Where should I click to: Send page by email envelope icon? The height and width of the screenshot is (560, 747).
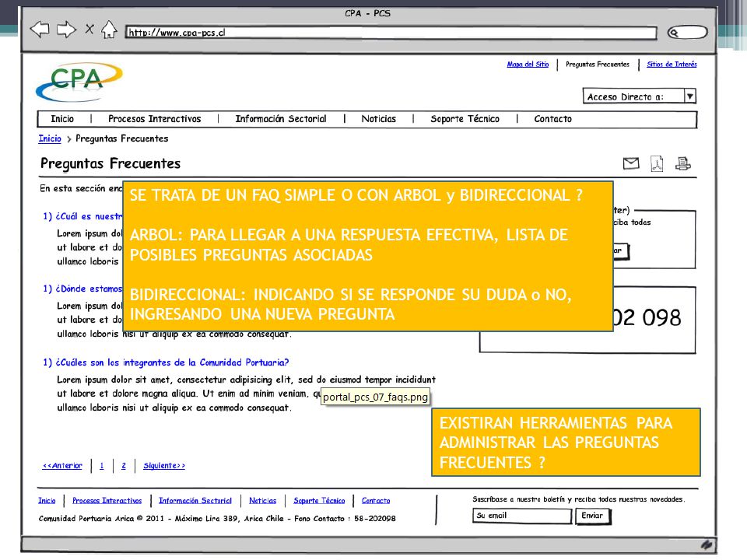point(631,163)
